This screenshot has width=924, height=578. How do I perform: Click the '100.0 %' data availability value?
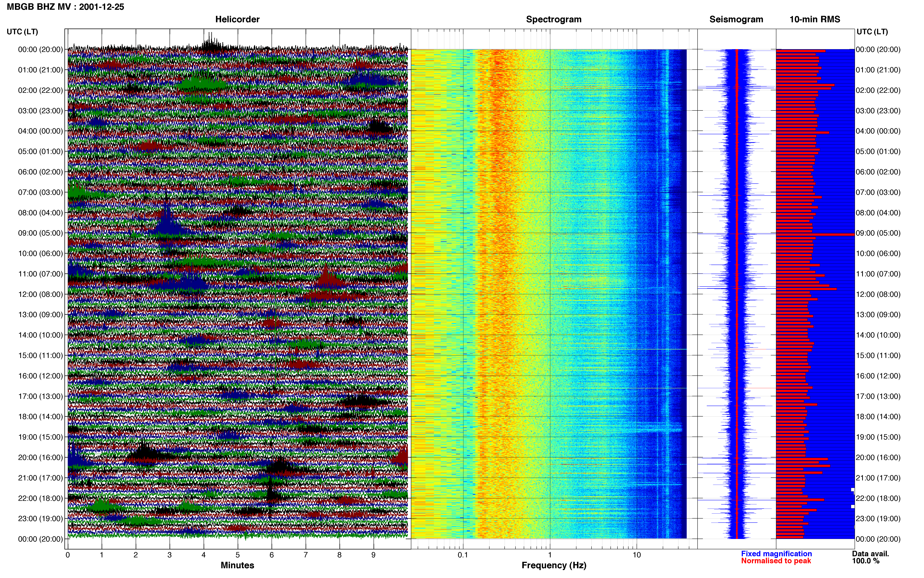(865, 561)
